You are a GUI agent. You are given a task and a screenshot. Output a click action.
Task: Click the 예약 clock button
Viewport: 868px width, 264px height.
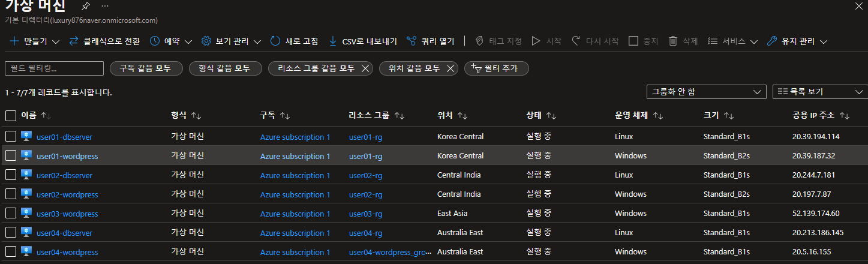click(x=164, y=41)
